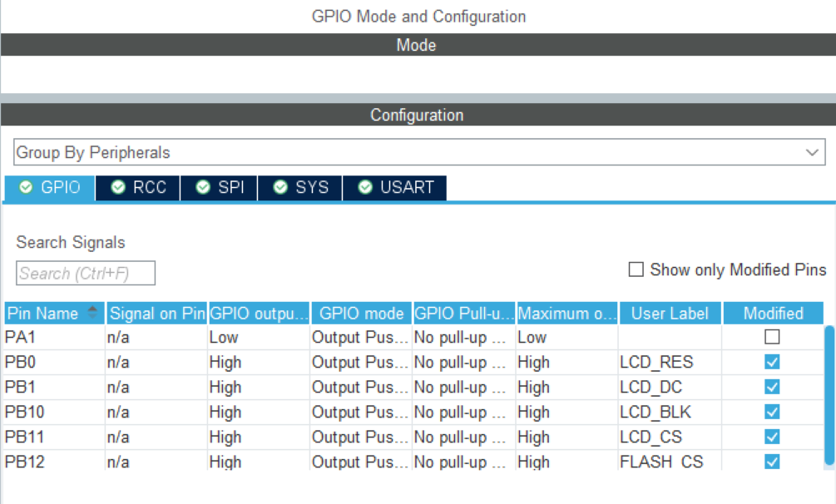836x504 pixels.
Task: Toggle Modified checkbox for PA1 row
Action: 772,337
